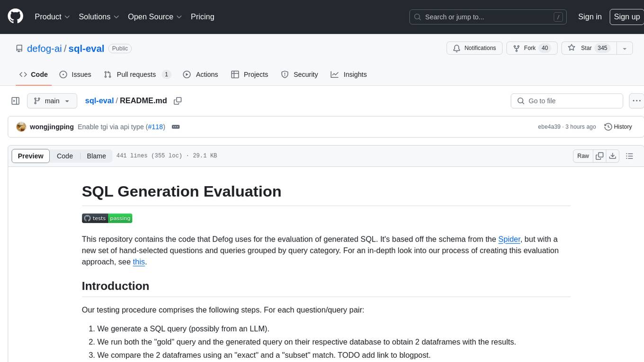Open the Projects tab

point(250,74)
